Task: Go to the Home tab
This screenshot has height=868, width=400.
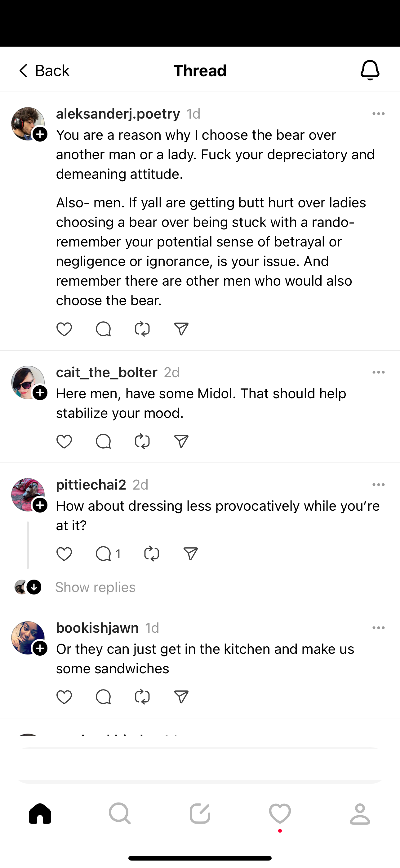Action: pos(40,814)
